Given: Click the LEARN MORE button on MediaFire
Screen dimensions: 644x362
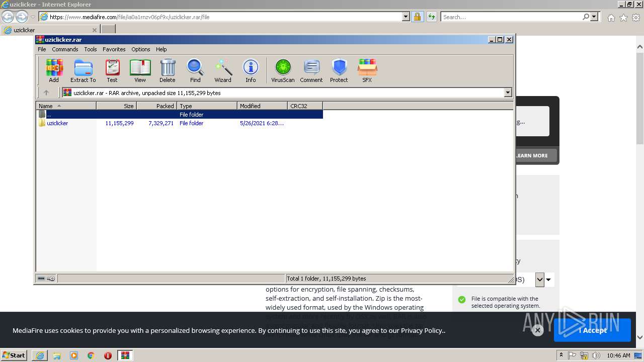Looking at the screenshot, I should coord(532,155).
